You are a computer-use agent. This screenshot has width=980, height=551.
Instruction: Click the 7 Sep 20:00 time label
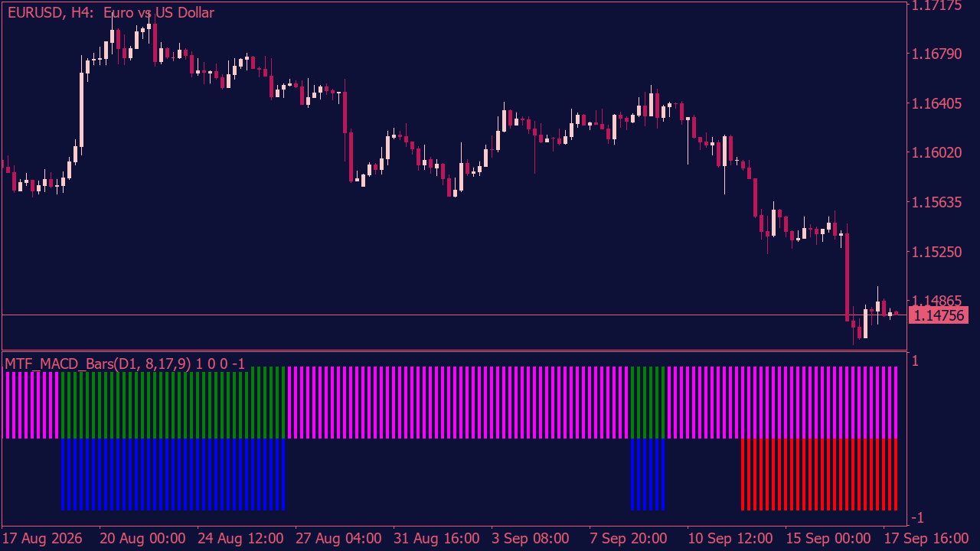coord(629,537)
